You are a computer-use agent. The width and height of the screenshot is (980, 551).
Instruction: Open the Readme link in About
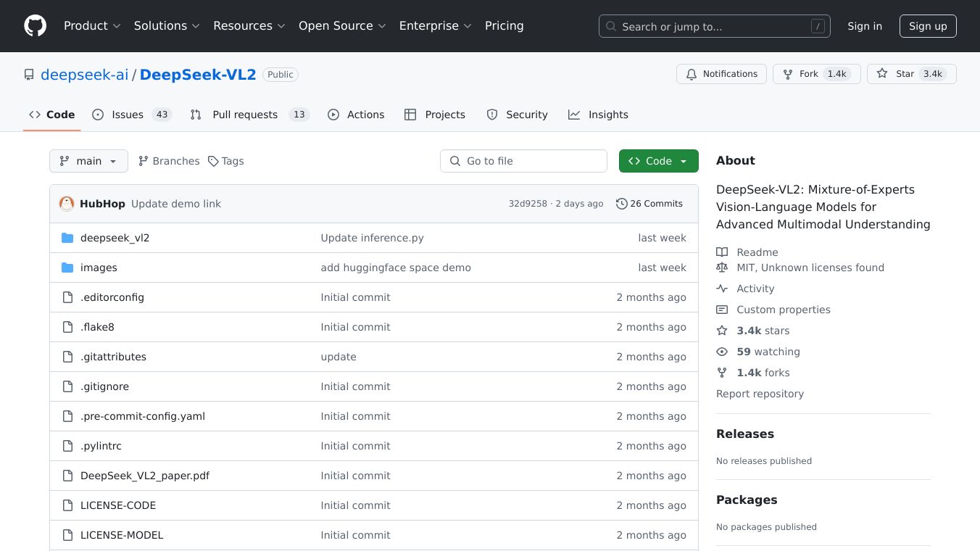[757, 252]
